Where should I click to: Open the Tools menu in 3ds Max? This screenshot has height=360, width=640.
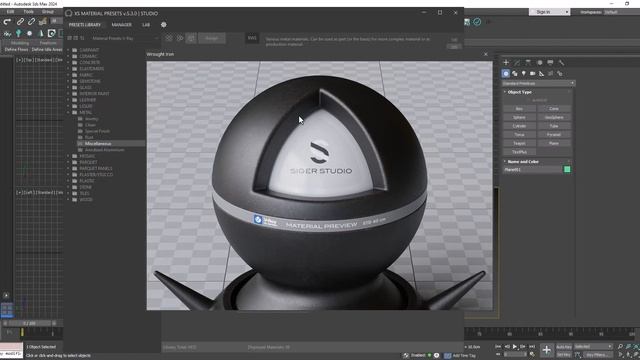click(x=28, y=12)
